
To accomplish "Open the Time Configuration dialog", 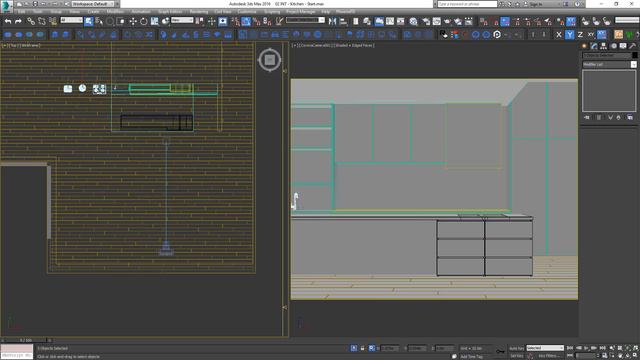I will pyautogui.click(x=604, y=356).
